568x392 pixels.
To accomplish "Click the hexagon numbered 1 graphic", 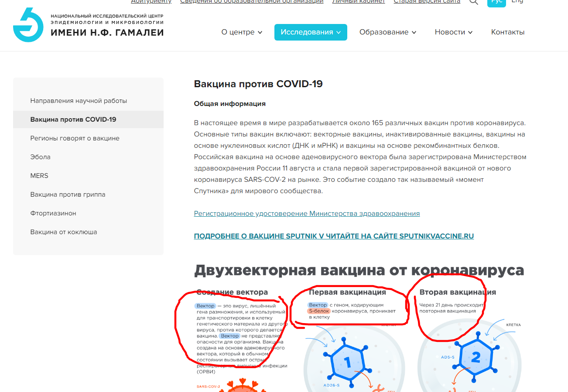I will [x=348, y=362].
